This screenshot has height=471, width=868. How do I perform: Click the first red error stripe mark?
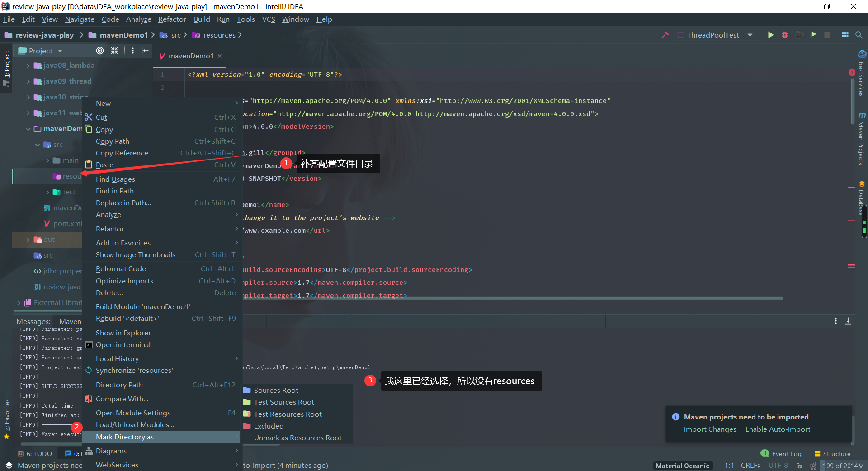[x=851, y=187]
